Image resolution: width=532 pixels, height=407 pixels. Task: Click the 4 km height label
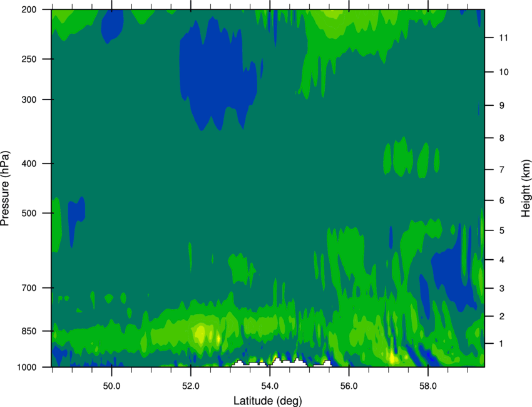502,260
